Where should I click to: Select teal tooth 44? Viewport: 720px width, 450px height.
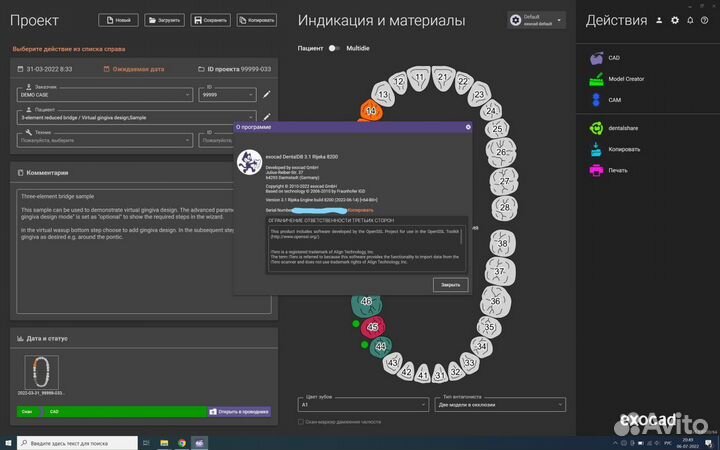click(381, 347)
